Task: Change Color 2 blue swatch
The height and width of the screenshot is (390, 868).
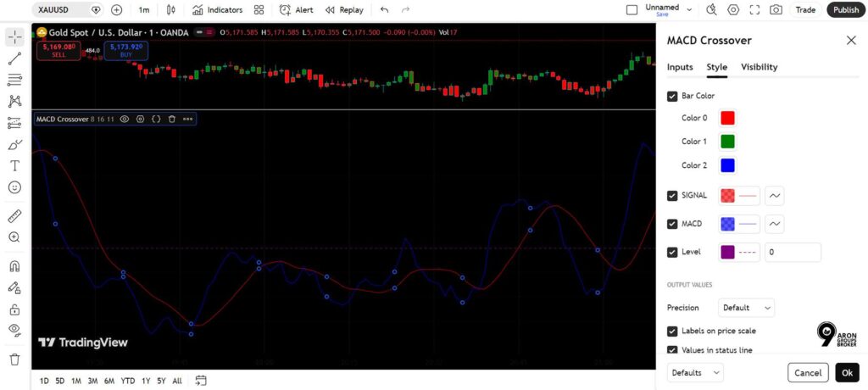Action: (x=727, y=165)
